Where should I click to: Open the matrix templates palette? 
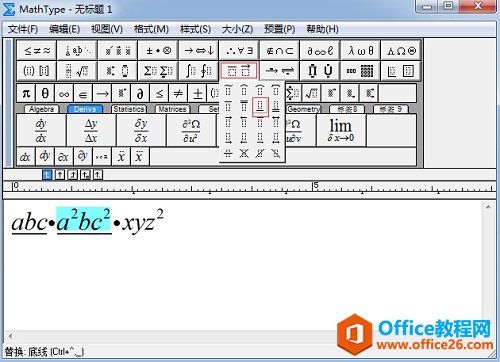pyautogui.click(x=360, y=71)
